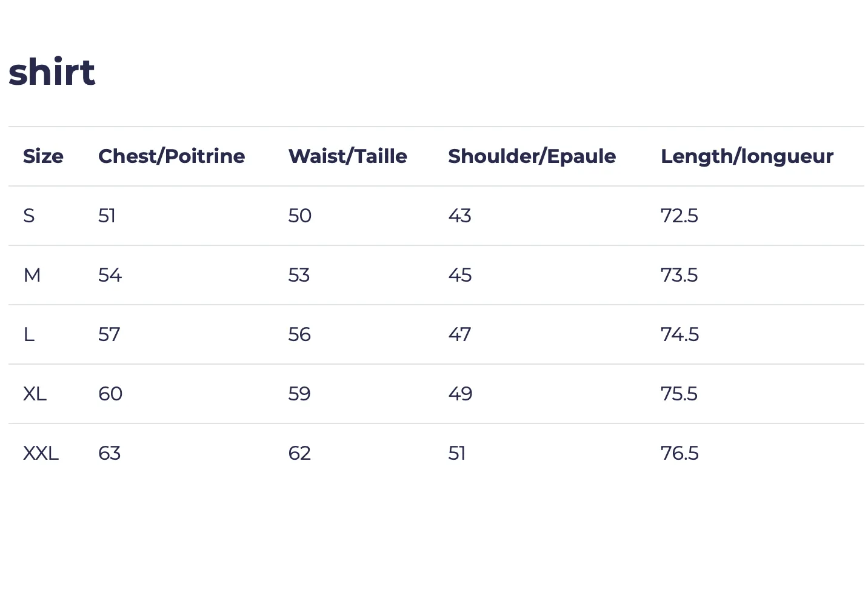868x590 pixels.
Task: Click length value 74.5 for size L
Action: [x=679, y=334]
